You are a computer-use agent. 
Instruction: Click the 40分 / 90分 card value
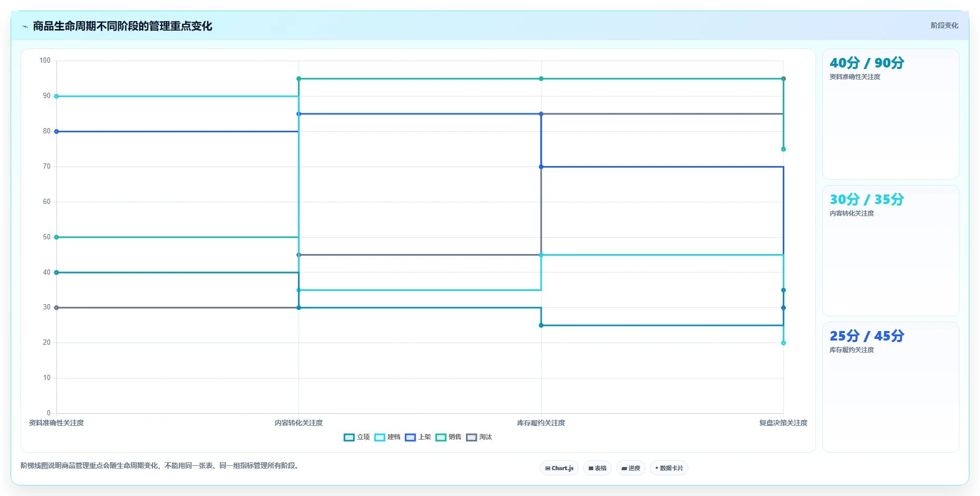tap(867, 63)
